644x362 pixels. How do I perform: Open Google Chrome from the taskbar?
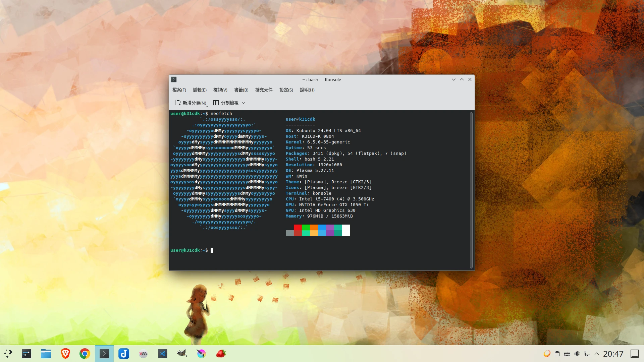pos(85,354)
